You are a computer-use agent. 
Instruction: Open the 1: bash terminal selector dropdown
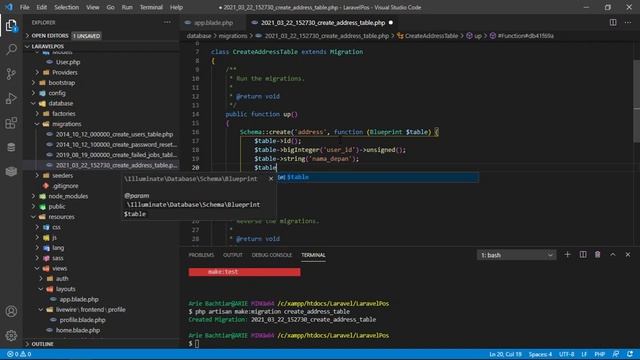tap(516, 255)
